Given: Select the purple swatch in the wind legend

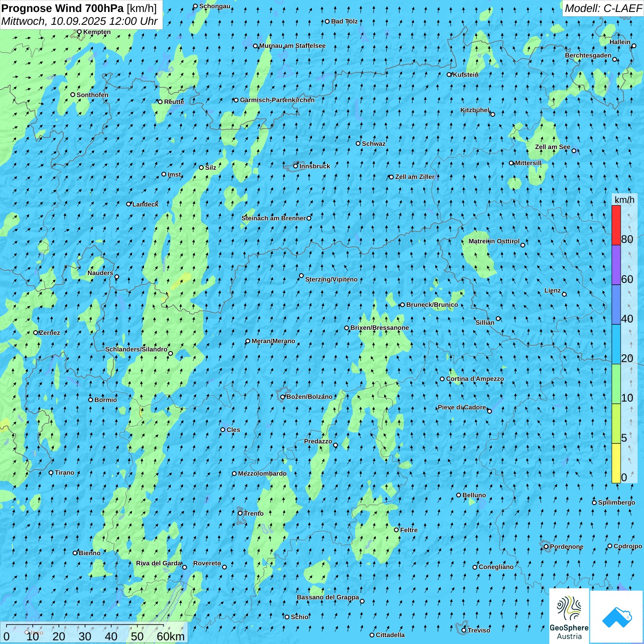Looking at the screenshot, I should 616,265.
